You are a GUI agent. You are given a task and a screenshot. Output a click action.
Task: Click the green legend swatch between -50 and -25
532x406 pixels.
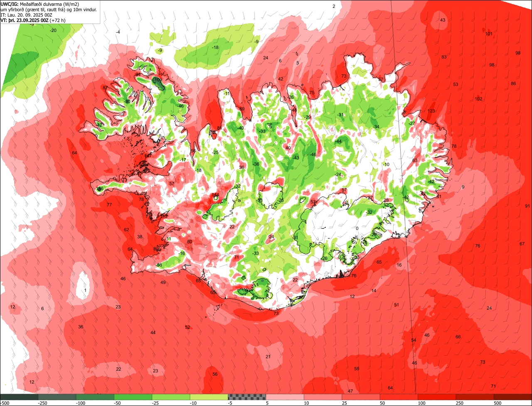click(133, 397)
